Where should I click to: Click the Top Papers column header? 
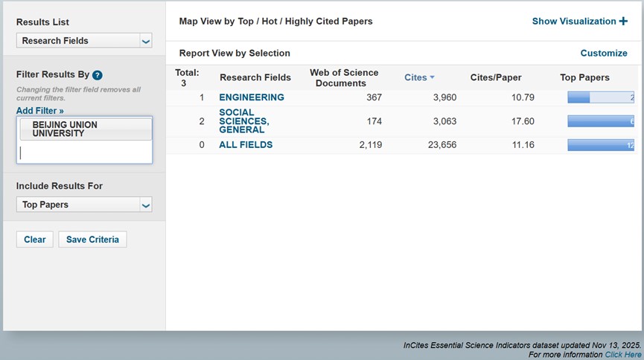pyautogui.click(x=584, y=77)
